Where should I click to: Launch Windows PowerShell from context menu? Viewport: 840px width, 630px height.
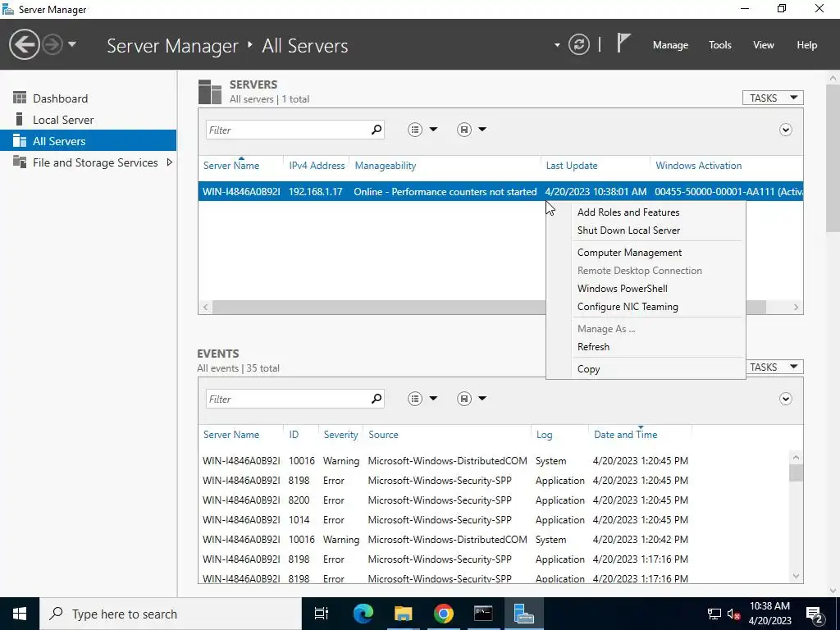pos(622,288)
